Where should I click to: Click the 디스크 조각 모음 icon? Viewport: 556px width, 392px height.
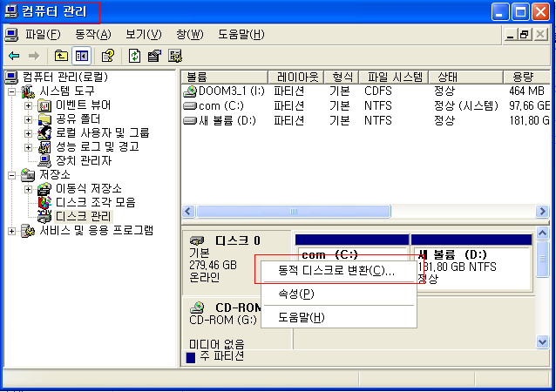pyautogui.click(x=44, y=203)
